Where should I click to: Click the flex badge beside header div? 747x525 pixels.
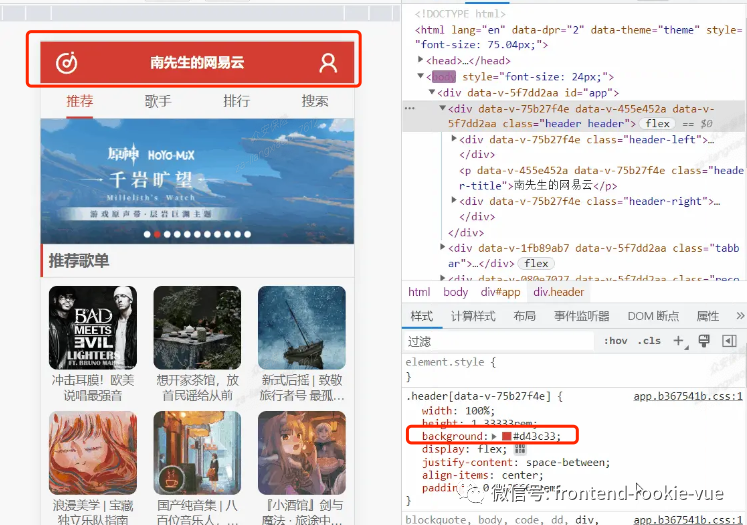point(657,123)
